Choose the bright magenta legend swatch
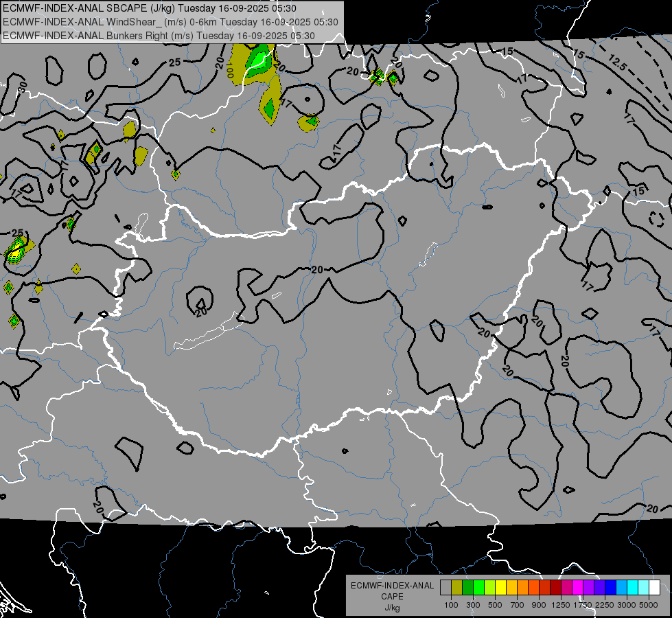The image size is (672, 618). (x=578, y=588)
